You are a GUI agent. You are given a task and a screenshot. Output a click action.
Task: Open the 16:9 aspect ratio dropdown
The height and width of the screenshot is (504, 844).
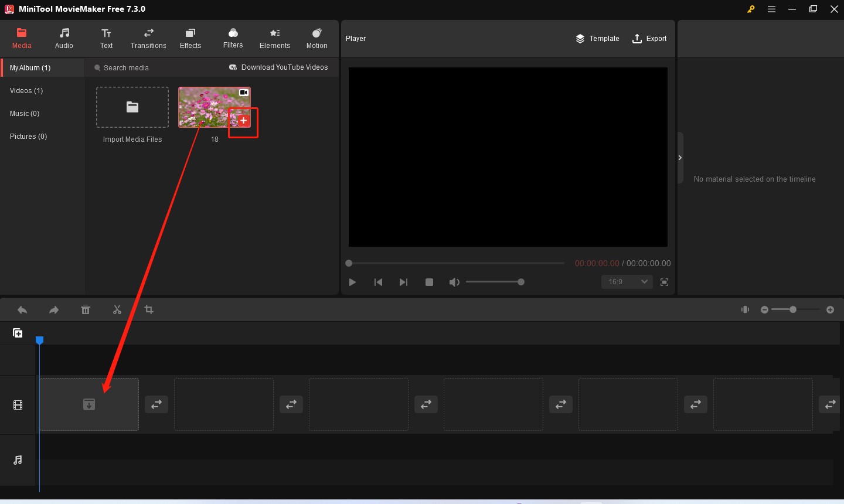pyautogui.click(x=627, y=282)
